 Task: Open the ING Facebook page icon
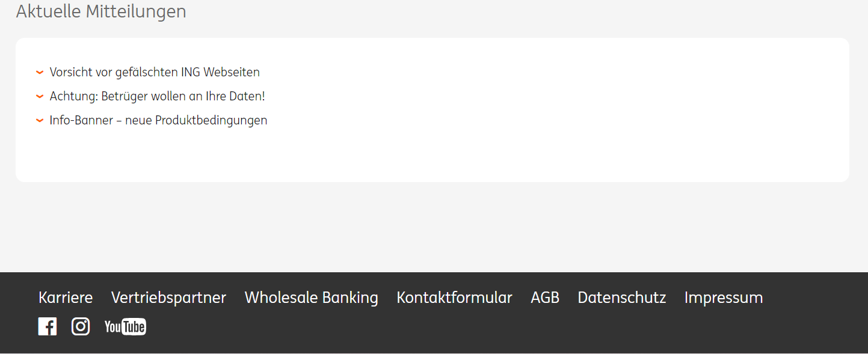click(x=48, y=326)
